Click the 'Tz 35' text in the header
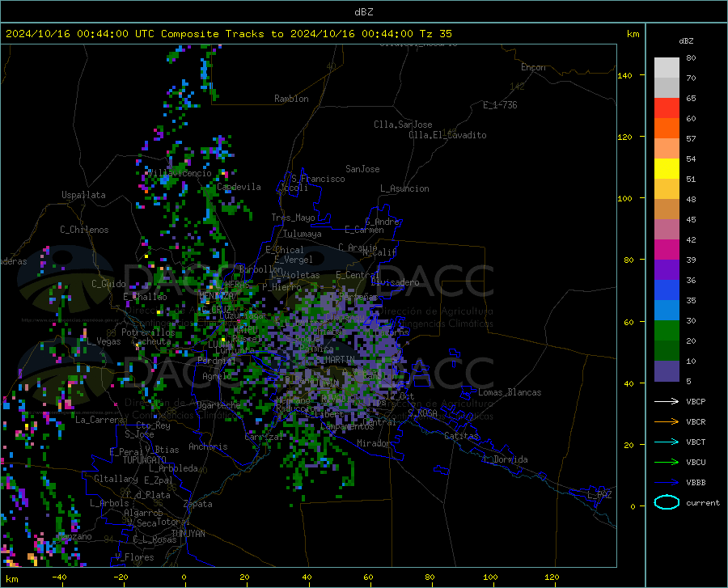 coord(435,34)
